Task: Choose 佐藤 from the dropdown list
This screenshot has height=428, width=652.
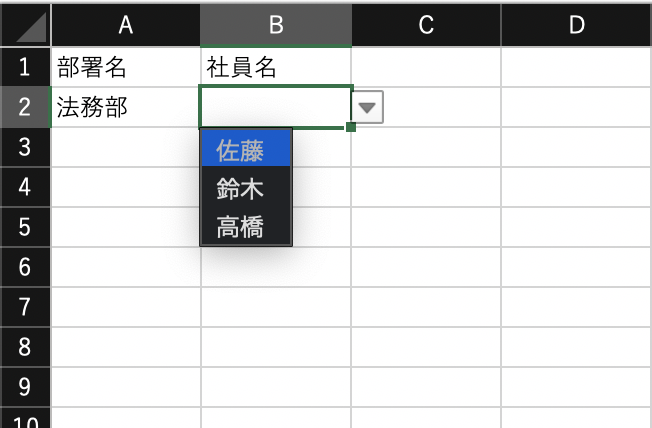Action: pos(246,150)
